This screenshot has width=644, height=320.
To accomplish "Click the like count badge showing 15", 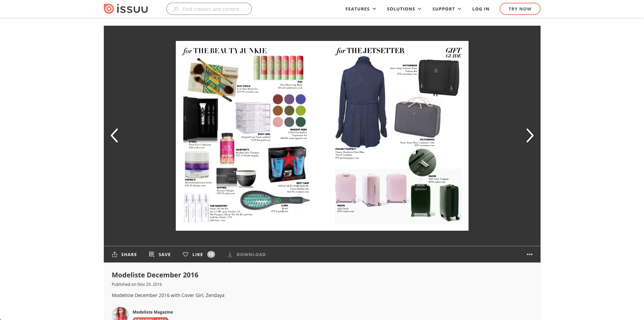I will (211, 254).
